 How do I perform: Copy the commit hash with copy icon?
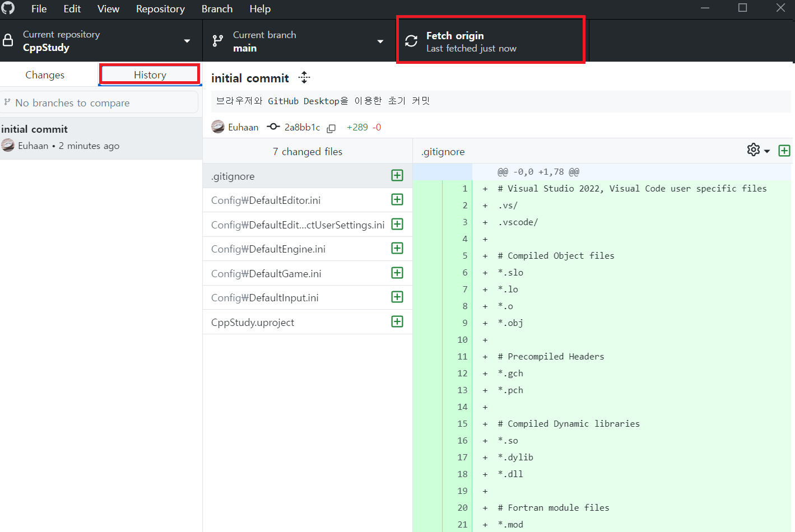click(x=331, y=128)
